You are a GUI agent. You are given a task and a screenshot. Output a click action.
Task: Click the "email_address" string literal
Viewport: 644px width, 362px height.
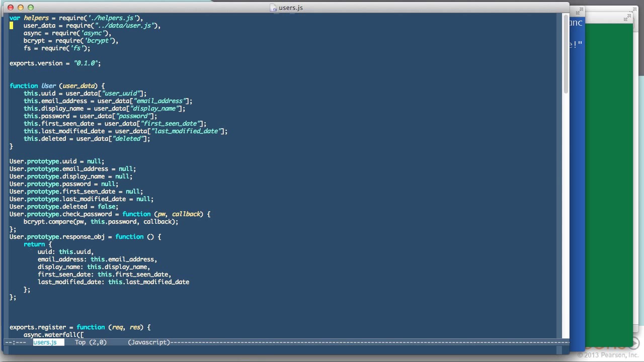pos(160,101)
